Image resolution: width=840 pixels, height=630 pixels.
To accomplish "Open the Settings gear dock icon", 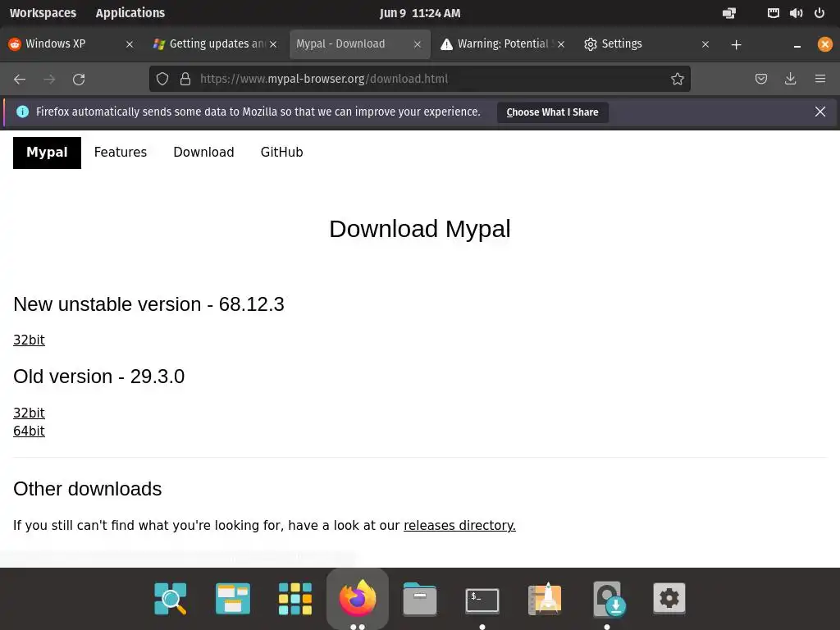I will (x=669, y=598).
